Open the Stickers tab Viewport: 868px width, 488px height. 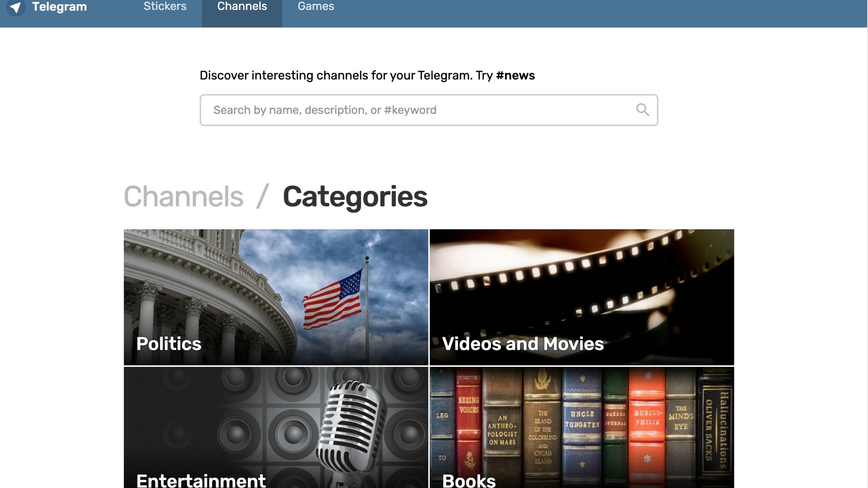(x=165, y=7)
